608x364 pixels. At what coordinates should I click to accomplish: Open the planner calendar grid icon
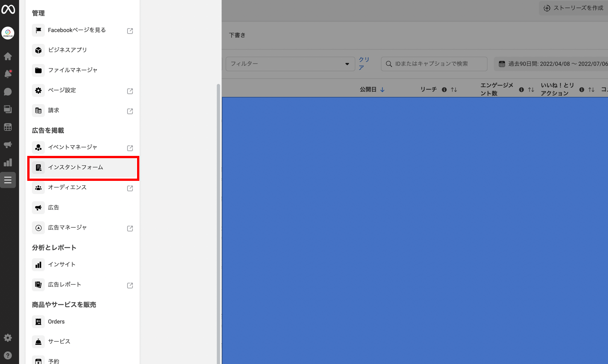8,127
